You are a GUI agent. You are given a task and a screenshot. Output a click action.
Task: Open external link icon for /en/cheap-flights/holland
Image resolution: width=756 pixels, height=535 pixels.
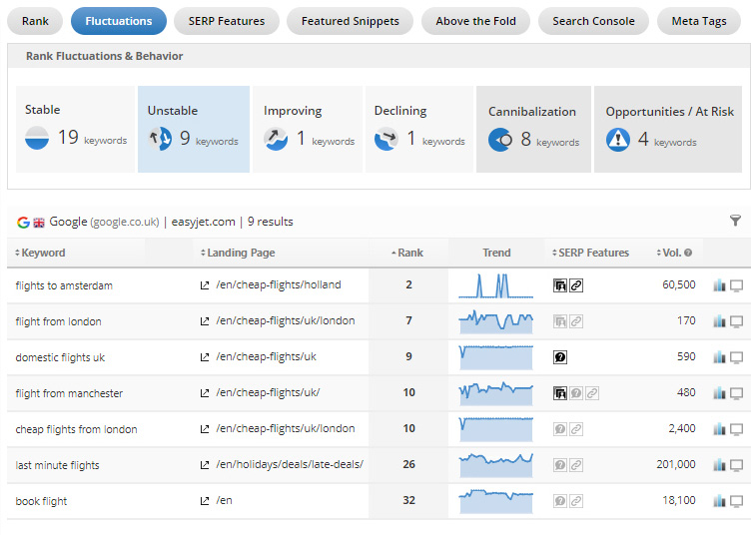[205, 285]
